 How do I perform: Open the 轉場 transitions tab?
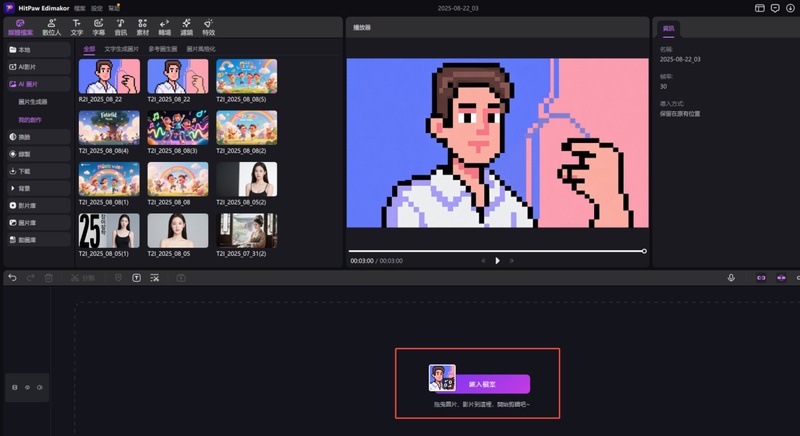pos(164,28)
